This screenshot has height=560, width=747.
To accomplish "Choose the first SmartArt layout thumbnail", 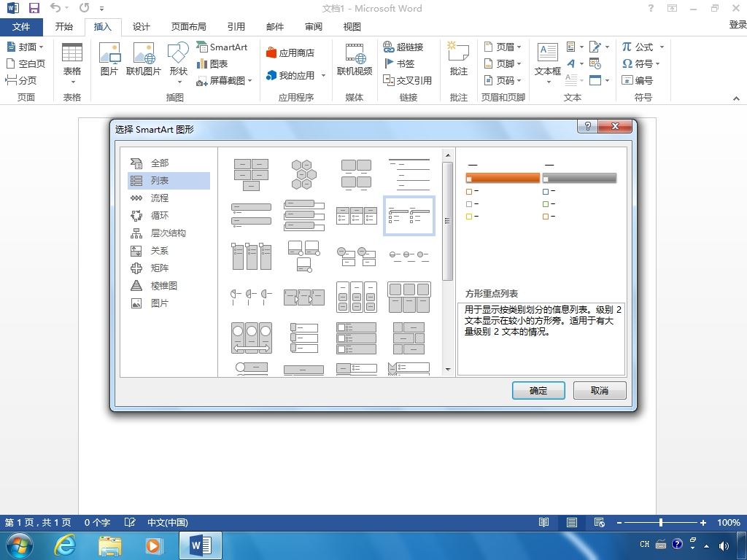I will pyautogui.click(x=251, y=174).
